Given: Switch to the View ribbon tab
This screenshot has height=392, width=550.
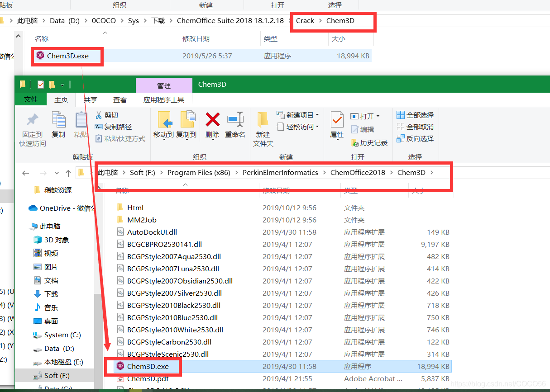Looking at the screenshot, I should 120,99.
